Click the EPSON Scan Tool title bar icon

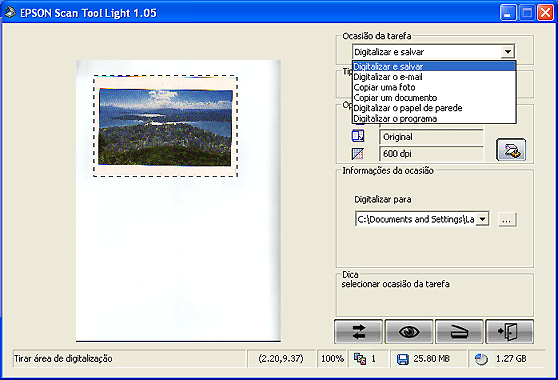pos(10,12)
